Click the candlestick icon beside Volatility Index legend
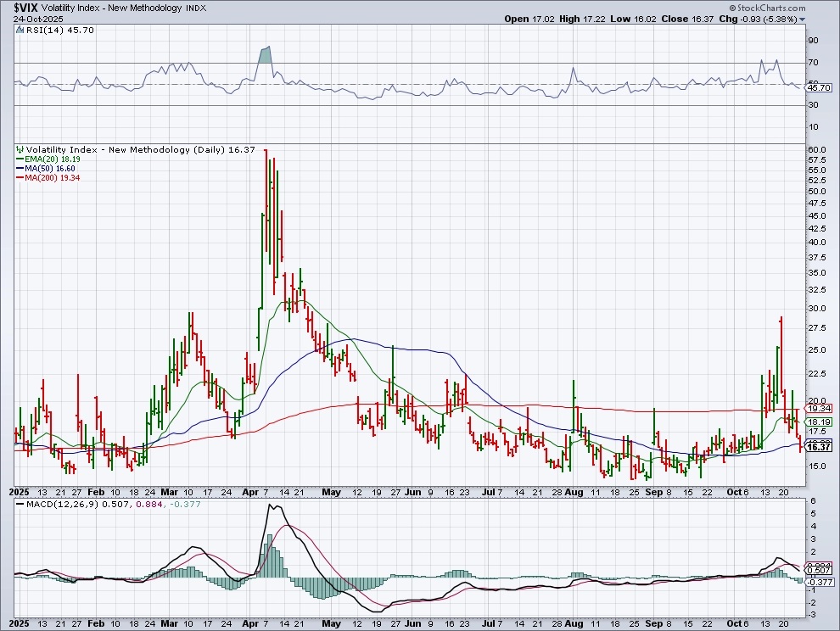Viewport: 840px width, 631px height. (20, 149)
